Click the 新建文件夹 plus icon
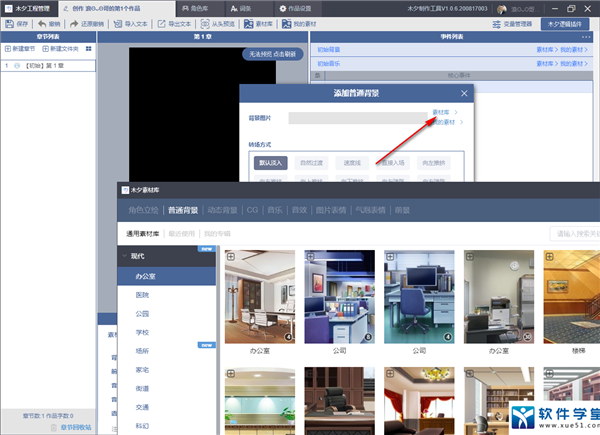 coord(46,49)
